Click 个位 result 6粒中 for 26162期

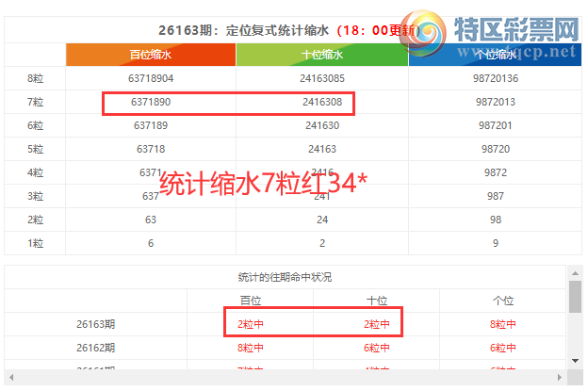503,348
